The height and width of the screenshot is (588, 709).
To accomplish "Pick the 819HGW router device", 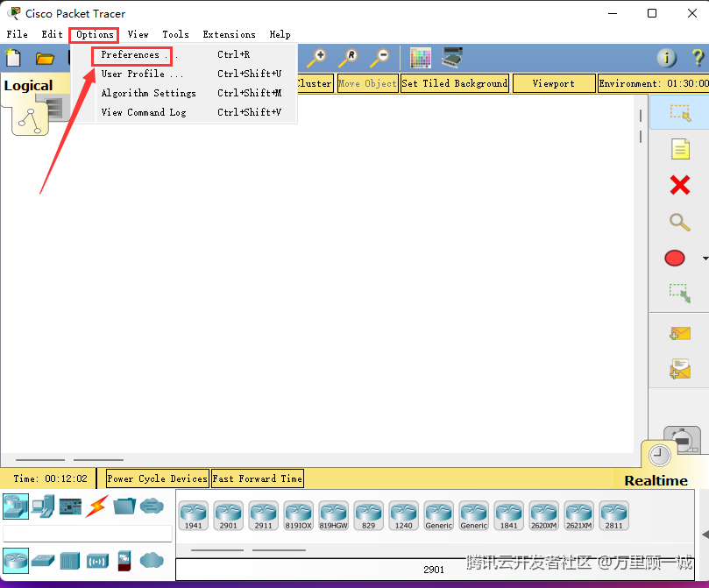I will 333,515.
